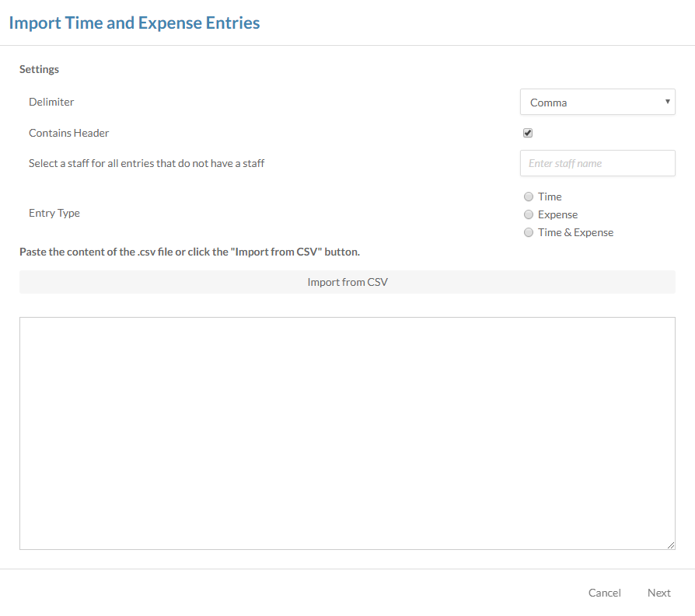This screenshot has height=616, width=695.
Task: Cancel the import dialog
Action: click(x=604, y=593)
